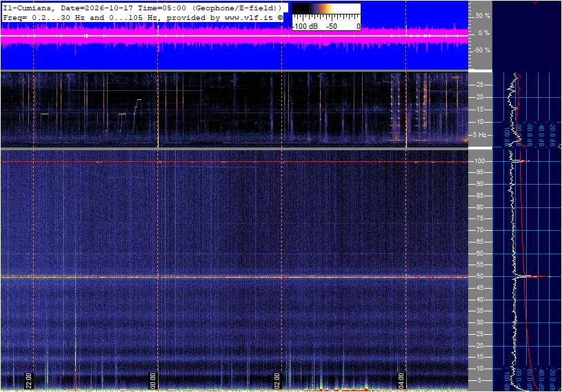The width and height of the screenshot is (562, 392).
Task: Click the '50 %' amplitude axis label
Action: 483,16
